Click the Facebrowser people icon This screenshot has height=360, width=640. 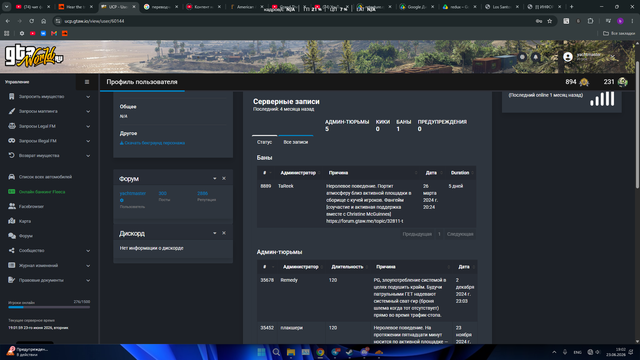(11, 206)
